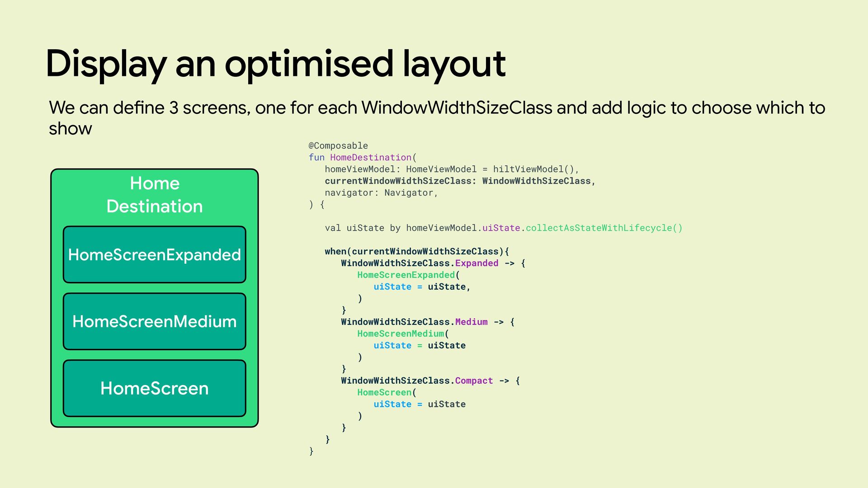Click the 'when(currentWindowWidthSizeClass){' statement
The image size is (868, 488).
pyautogui.click(x=416, y=251)
